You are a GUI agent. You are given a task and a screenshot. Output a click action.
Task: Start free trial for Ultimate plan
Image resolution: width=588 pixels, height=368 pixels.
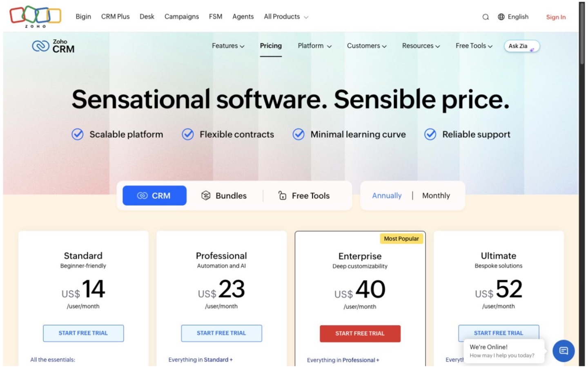pos(499,333)
